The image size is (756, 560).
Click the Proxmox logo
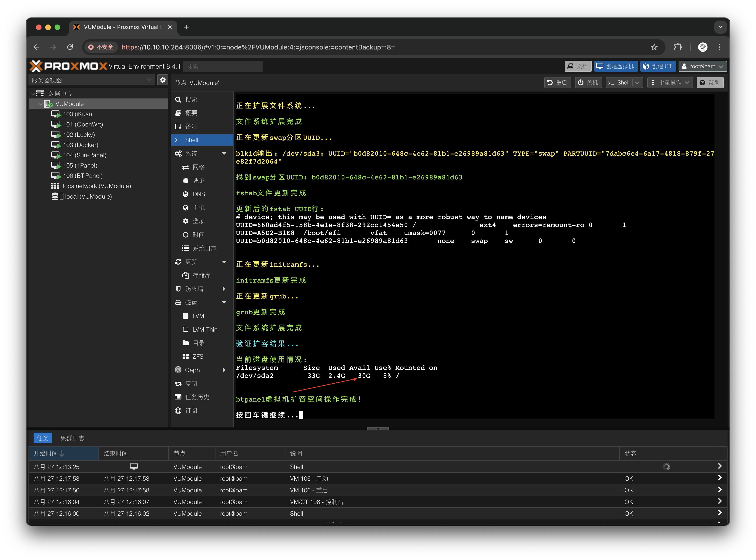(68, 66)
